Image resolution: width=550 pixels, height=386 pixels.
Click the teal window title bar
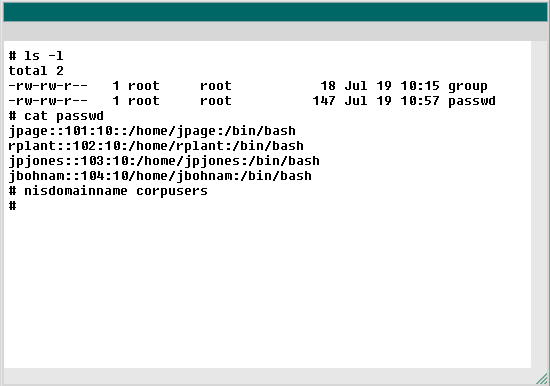[275, 12]
